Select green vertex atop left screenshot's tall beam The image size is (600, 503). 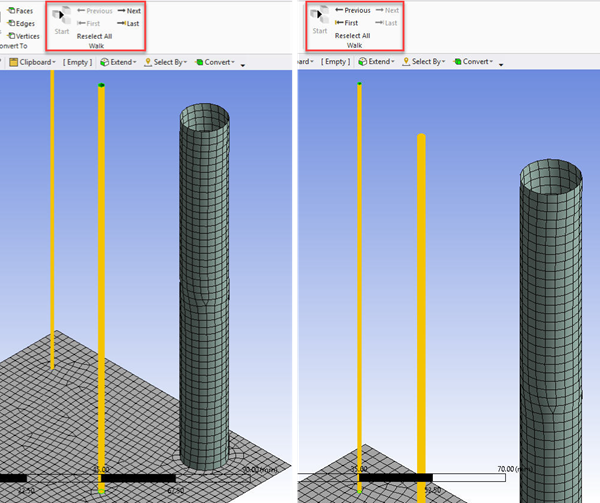pos(101,85)
